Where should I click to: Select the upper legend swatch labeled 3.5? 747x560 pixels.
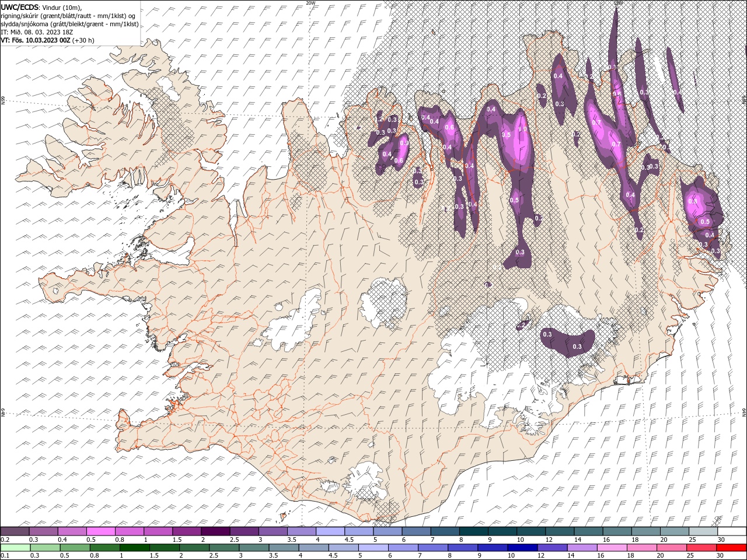pos(301,531)
